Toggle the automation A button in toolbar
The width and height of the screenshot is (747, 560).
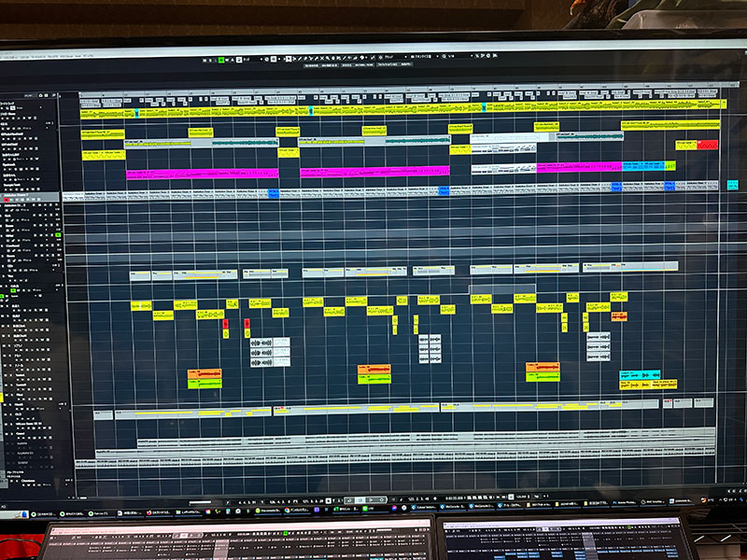tap(233, 60)
